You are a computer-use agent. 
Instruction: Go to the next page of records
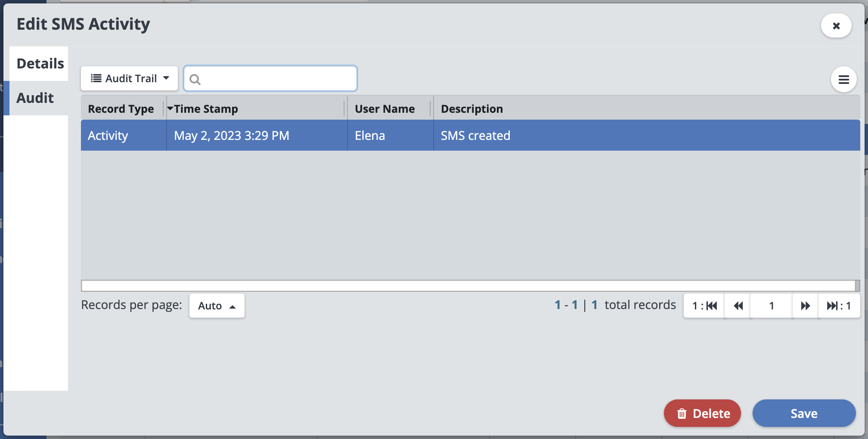[x=805, y=306]
